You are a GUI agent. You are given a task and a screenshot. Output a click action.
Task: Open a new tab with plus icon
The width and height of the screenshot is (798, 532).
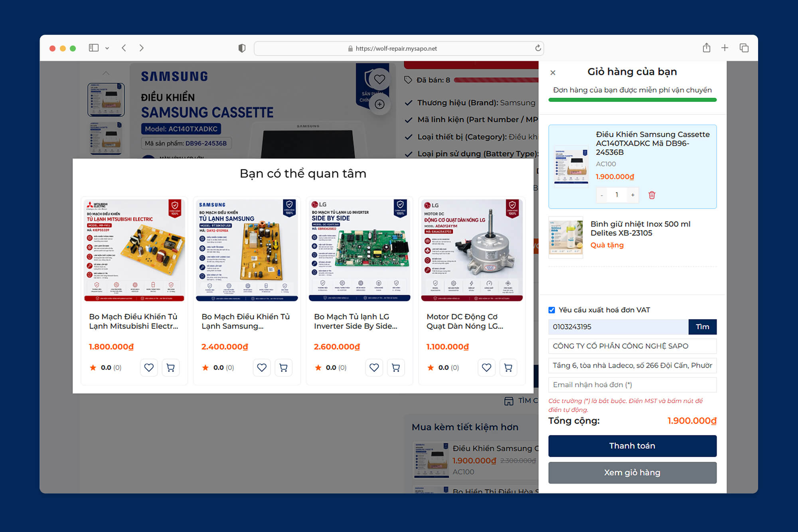point(725,48)
